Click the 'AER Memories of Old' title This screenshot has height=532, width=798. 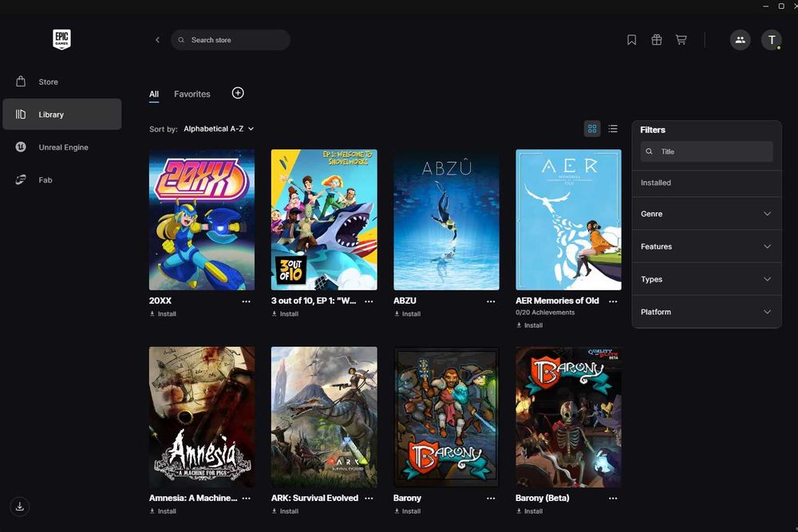point(557,301)
